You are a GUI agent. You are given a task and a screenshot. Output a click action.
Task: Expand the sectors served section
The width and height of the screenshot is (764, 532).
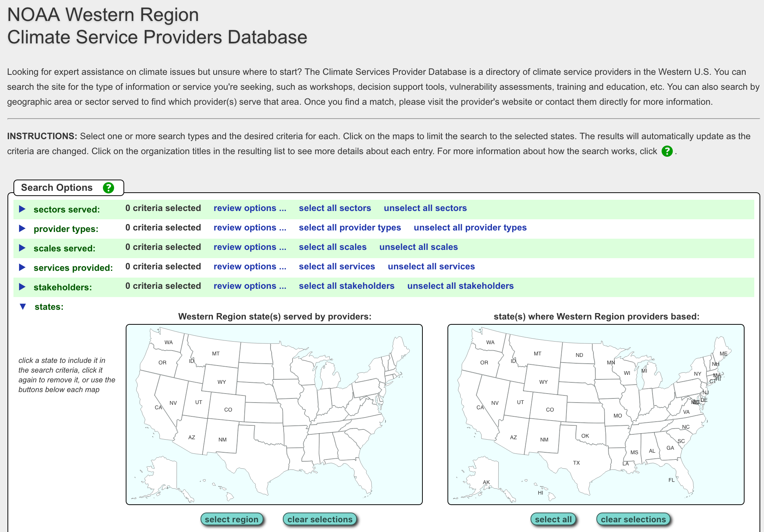click(22, 209)
